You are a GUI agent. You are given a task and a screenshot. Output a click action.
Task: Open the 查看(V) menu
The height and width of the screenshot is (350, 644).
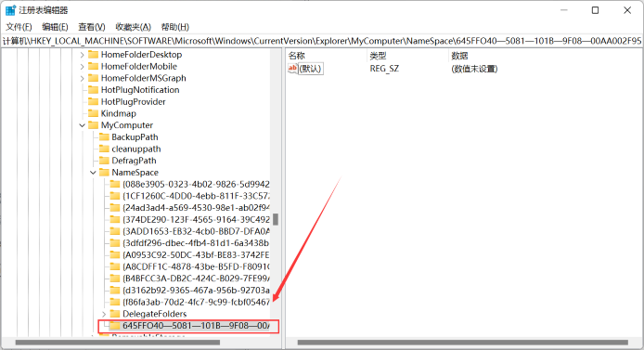tap(92, 27)
